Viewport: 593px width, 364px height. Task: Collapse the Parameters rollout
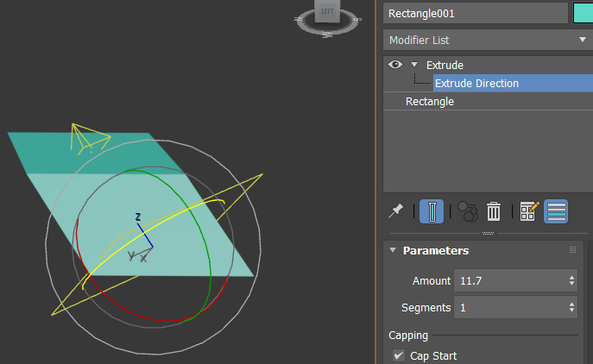pyautogui.click(x=393, y=250)
